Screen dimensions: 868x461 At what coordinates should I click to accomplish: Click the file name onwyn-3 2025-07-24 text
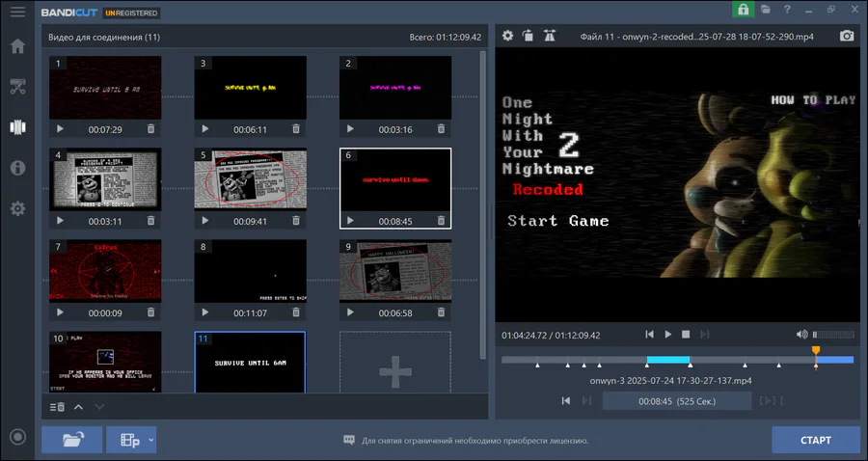(x=670, y=381)
